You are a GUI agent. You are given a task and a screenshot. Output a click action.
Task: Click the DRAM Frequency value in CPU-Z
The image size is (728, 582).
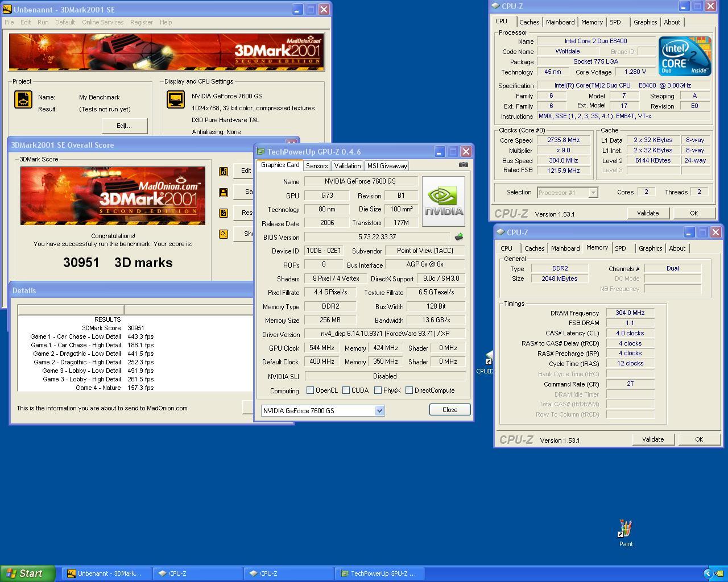[630, 313]
